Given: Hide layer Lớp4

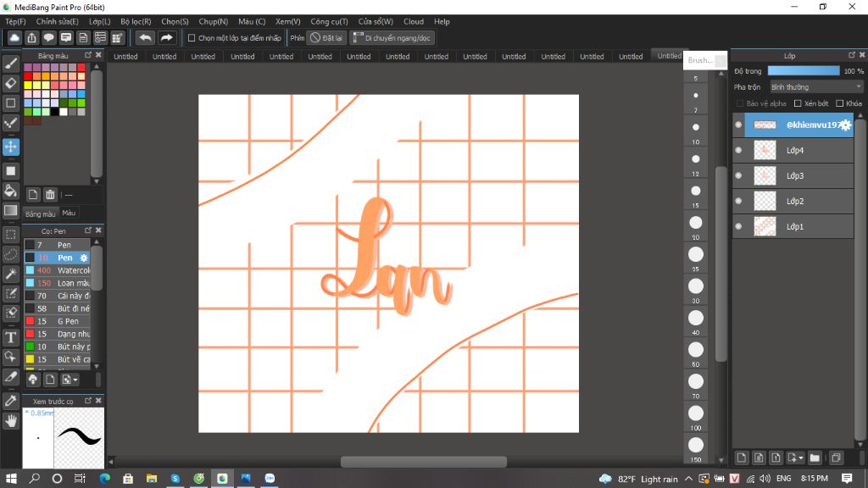Looking at the screenshot, I should pos(738,151).
